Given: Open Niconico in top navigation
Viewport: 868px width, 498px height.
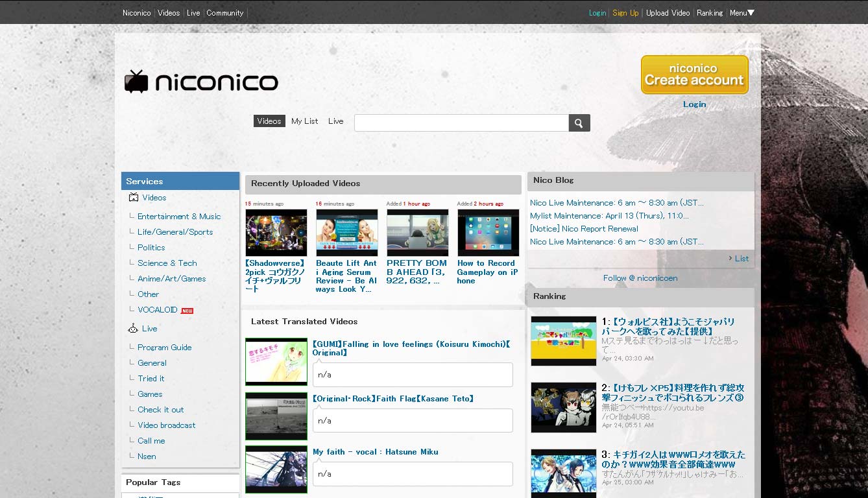Looking at the screenshot, I should tap(137, 13).
